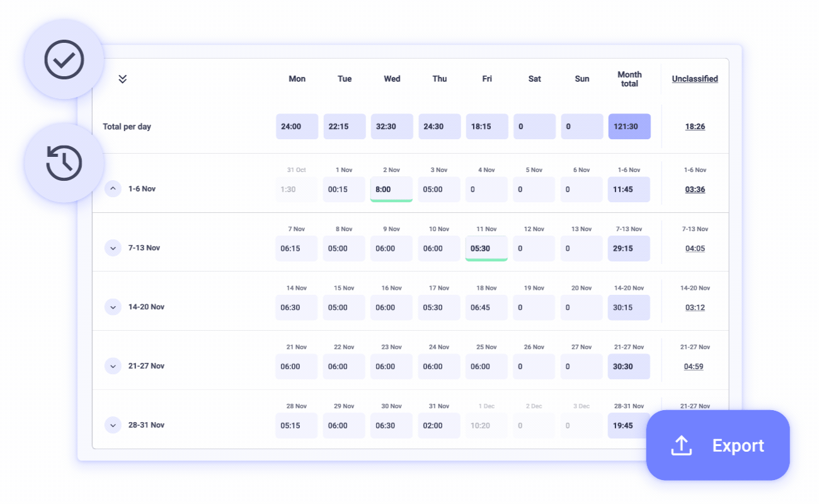Click Friday total per day 18:15

click(486, 127)
